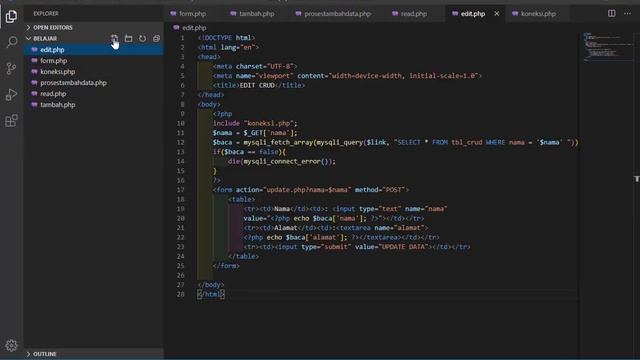Place cursor on the include "koneksi.php" line
The height and width of the screenshot is (360, 640).
255,123
